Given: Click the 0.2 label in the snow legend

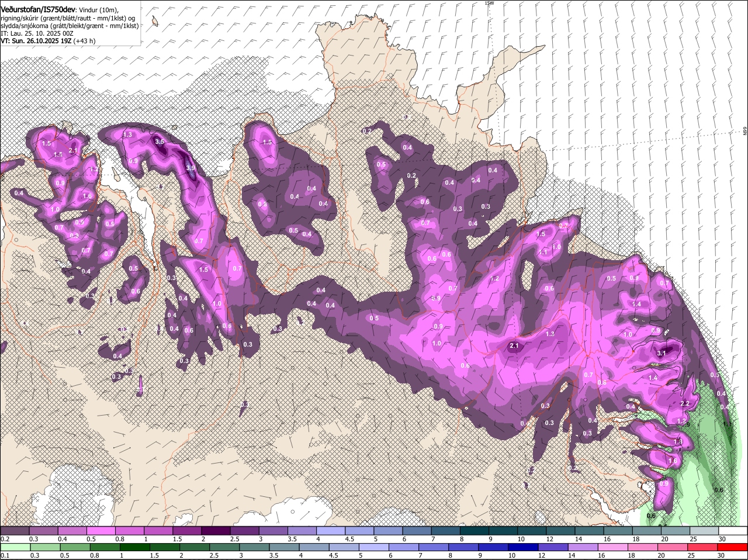Looking at the screenshot, I should (x=5, y=538).
